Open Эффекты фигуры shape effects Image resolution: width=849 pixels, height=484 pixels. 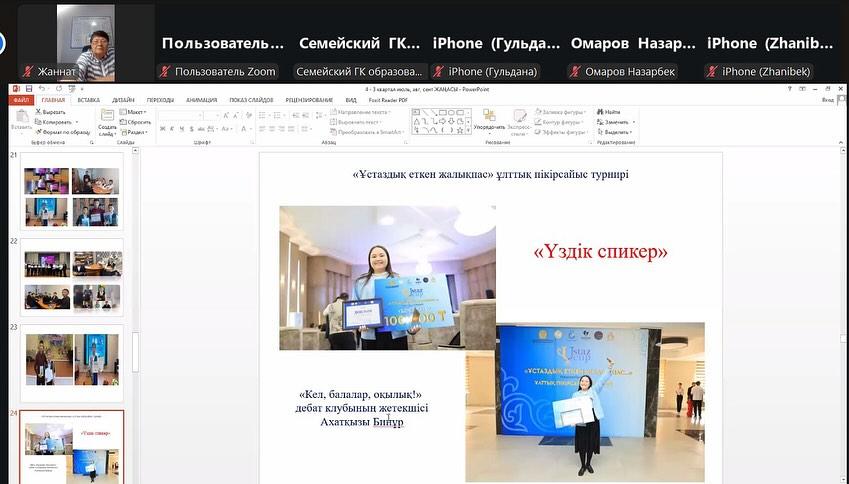click(x=561, y=132)
